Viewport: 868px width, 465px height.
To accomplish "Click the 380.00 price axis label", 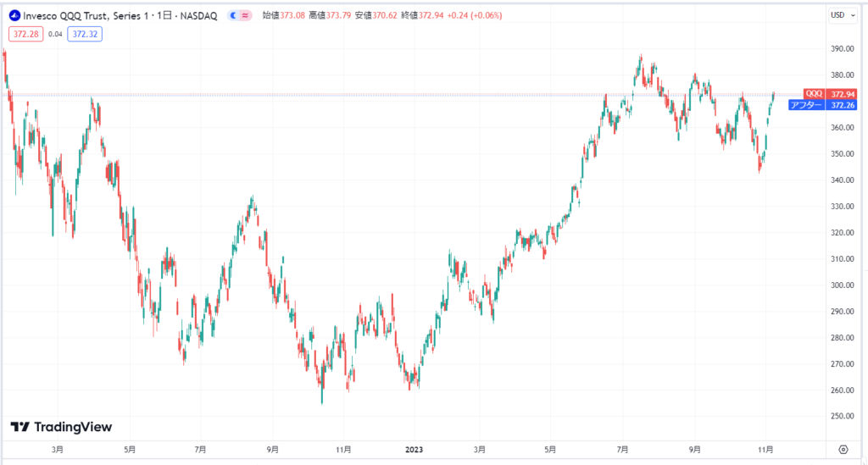I will (x=842, y=75).
